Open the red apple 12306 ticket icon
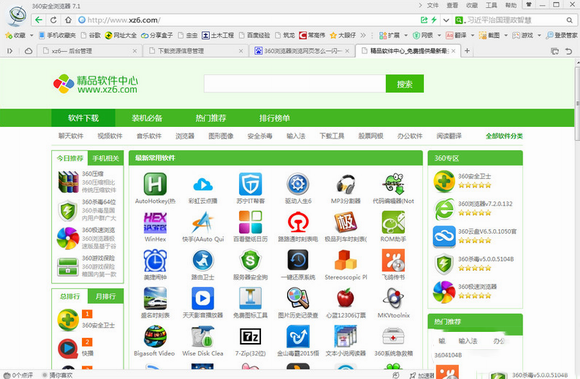 pos(345,298)
